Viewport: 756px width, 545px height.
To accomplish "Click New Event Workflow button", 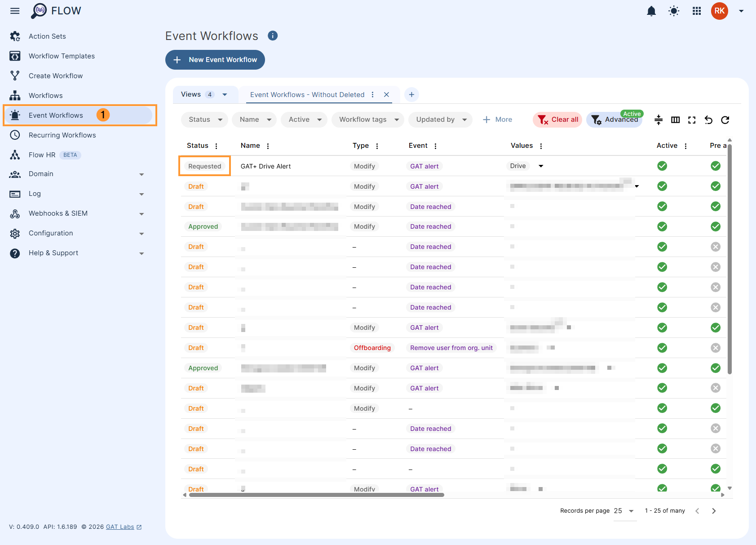I will 215,60.
